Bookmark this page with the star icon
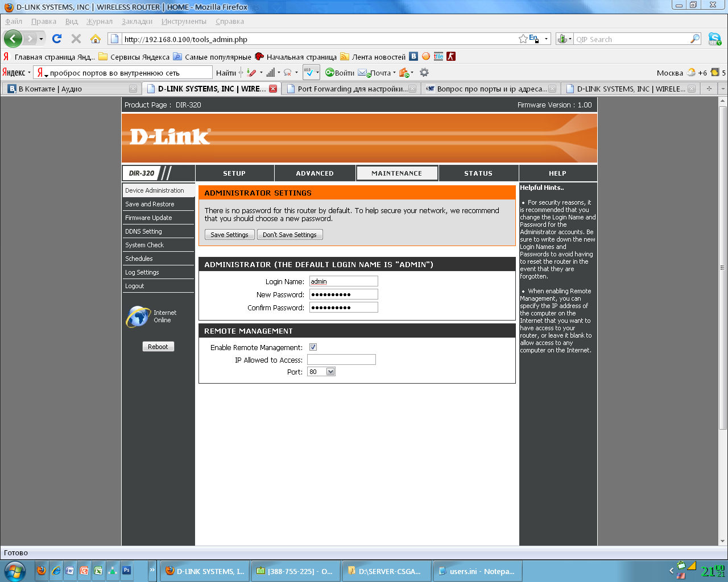 pyautogui.click(x=523, y=39)
